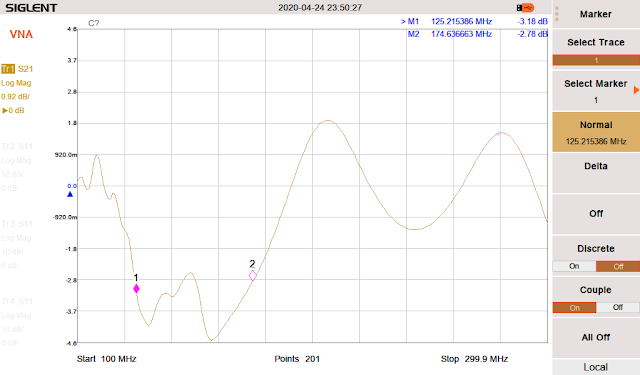640x375 pixels.
Task: Set marker mode to Normal
Action: (x=596, y=133)
